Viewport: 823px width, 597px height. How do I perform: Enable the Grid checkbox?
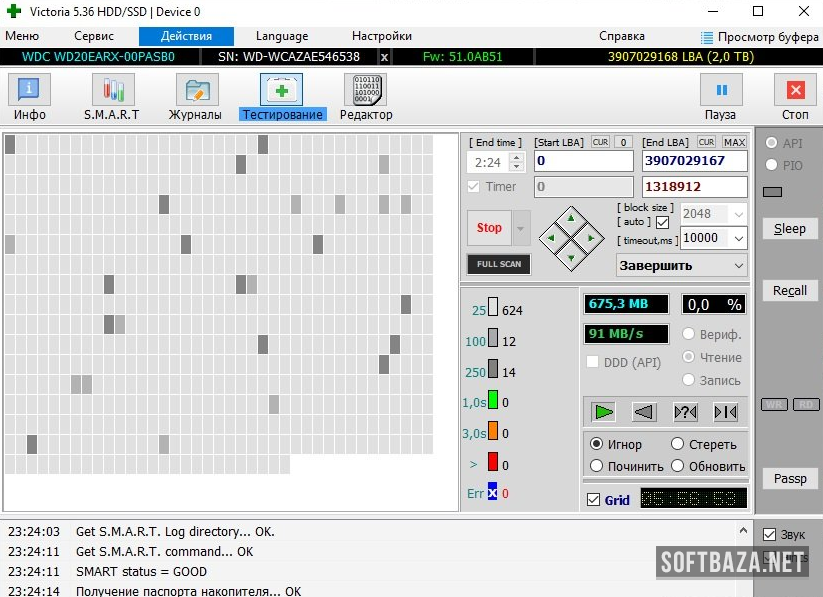click(x=593, y=500)
